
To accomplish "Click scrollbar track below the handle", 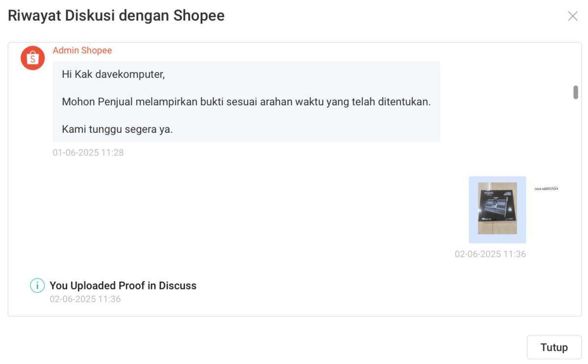I will (576, 206).
